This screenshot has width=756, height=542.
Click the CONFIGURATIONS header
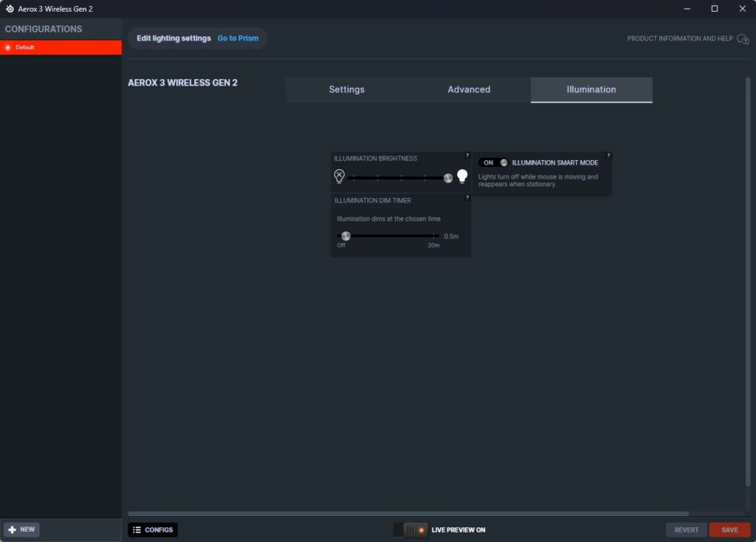(44, 29)
